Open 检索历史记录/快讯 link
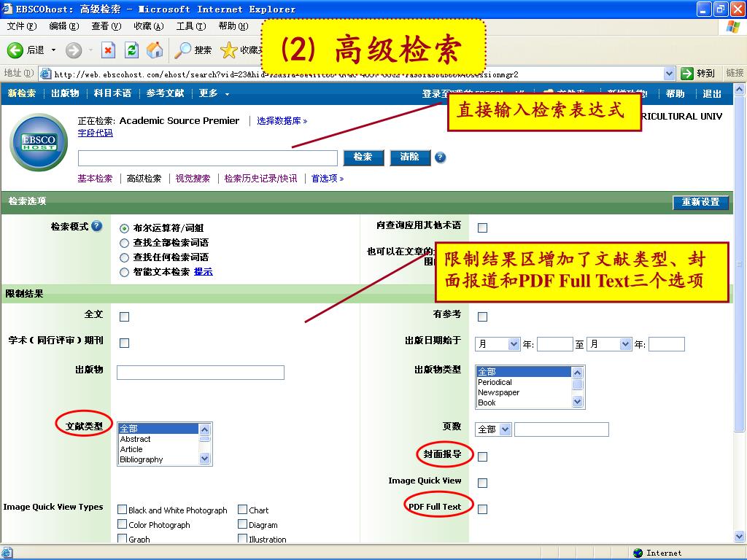The width and height of the screenshot is (747, 560). tap(260, 179)
